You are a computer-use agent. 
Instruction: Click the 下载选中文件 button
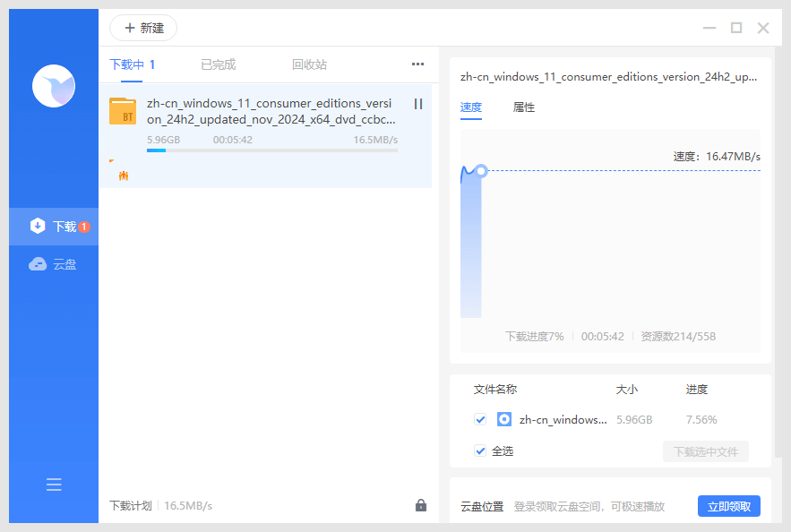tap(706, 451)
